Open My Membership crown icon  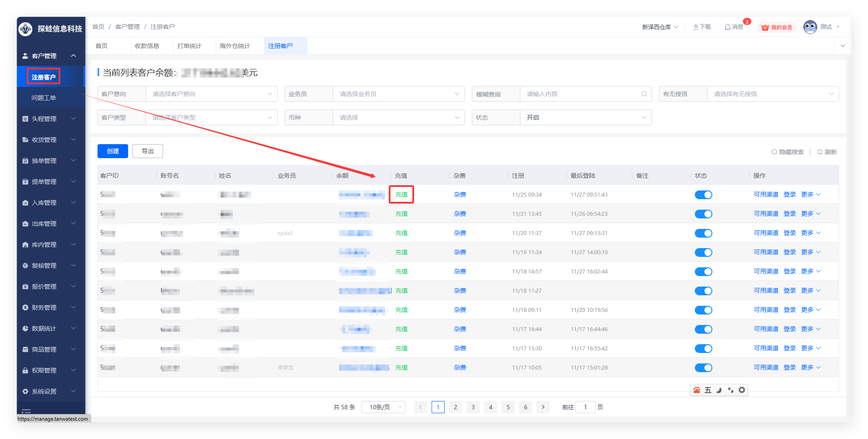click(765, 28)
